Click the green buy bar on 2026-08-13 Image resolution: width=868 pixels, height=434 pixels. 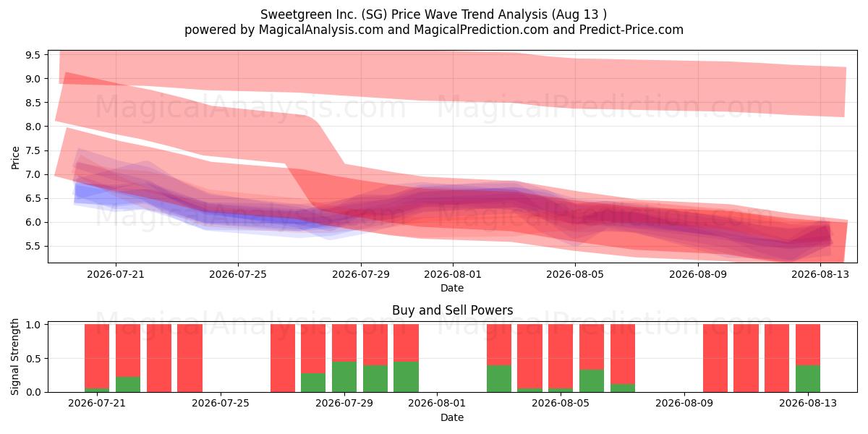tap(808, 378)
